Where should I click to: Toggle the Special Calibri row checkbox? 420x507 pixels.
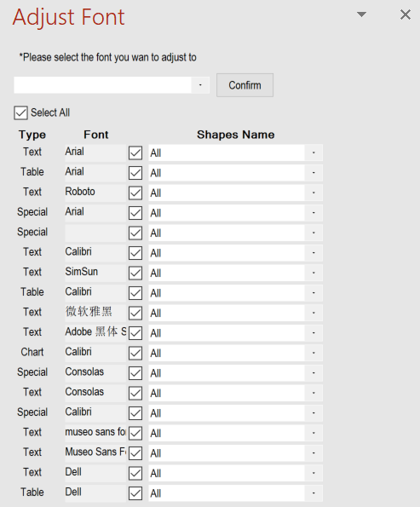[135, 413]
